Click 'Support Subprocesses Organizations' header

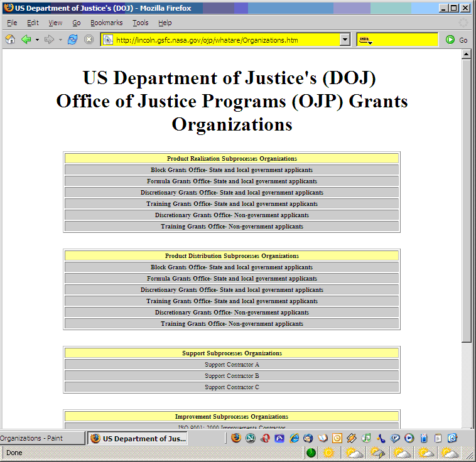pyautogui.click(x=232, y=353)
